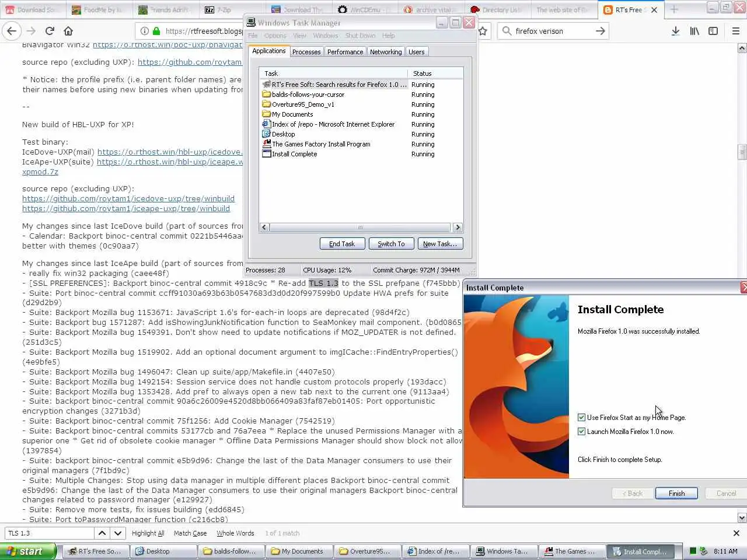Submit search with the arrow button
Screen dimensions: 747x560
pyautogui.click(x=600, y=31)
